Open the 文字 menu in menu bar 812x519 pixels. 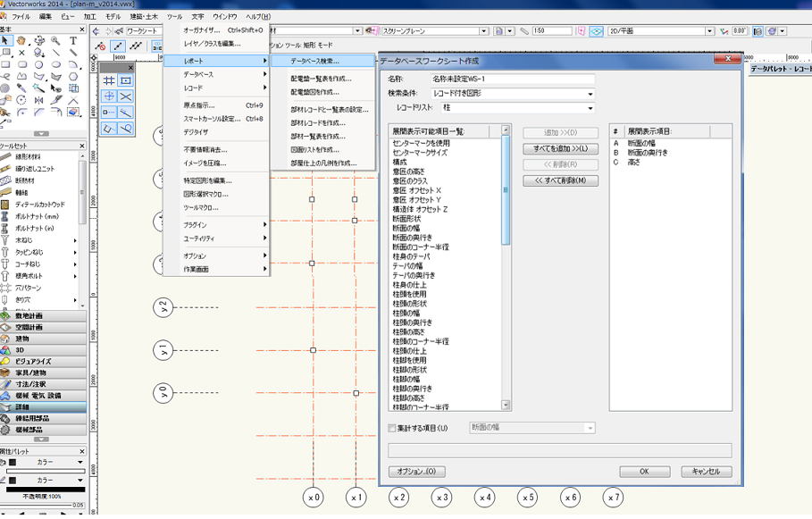pos(197,17)
